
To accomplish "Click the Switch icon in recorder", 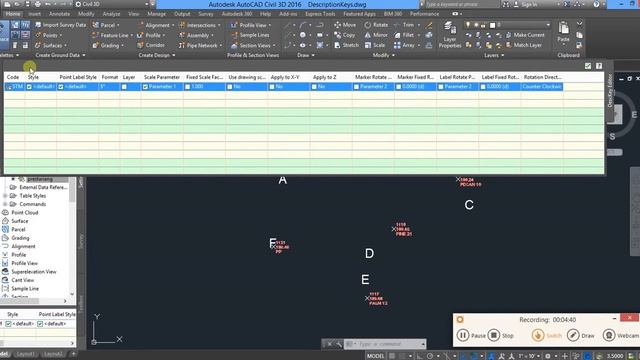I will pyautogui.click(x=538, y=335).
